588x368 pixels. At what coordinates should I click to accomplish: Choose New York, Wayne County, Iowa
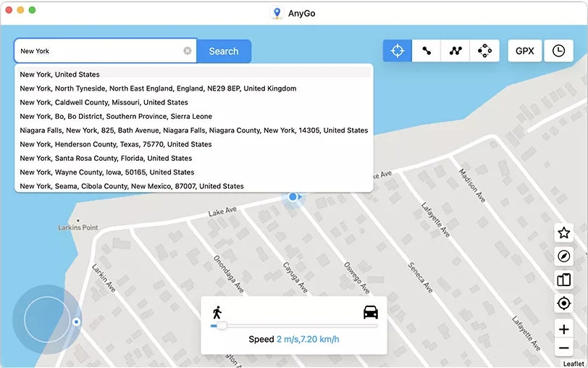194,172
